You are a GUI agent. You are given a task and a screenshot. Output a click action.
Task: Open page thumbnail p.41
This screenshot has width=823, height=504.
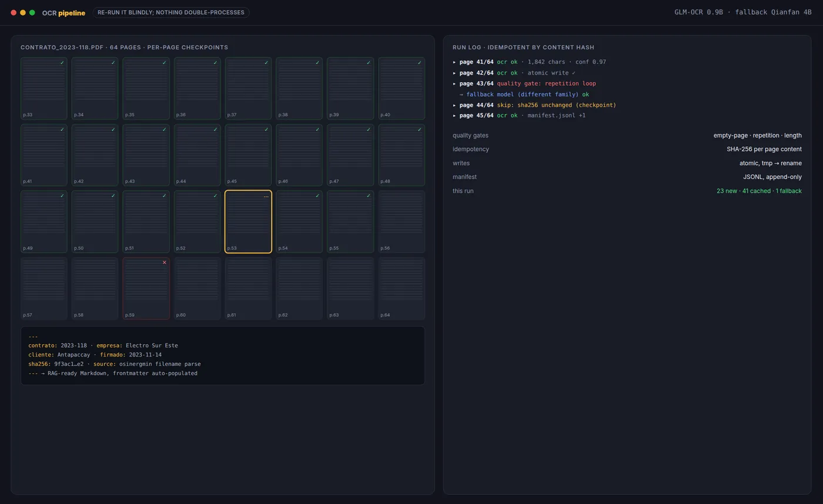click(x=44, y=155)
